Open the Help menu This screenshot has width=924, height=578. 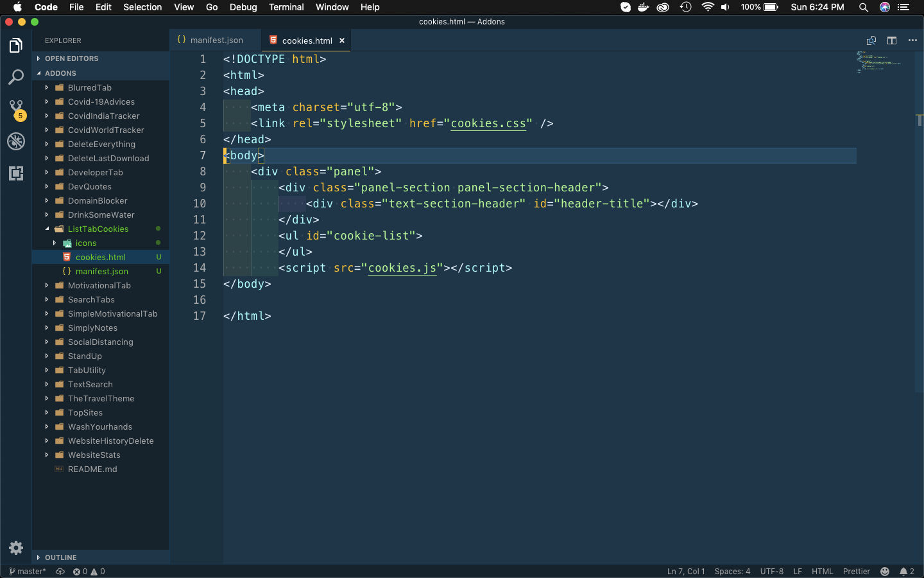click(370, 7)
